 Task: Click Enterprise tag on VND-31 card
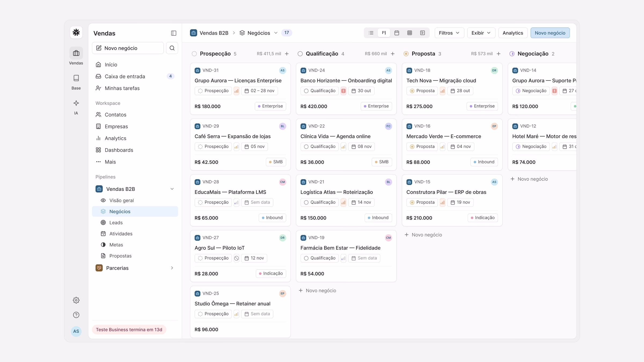tap(270, 106)
